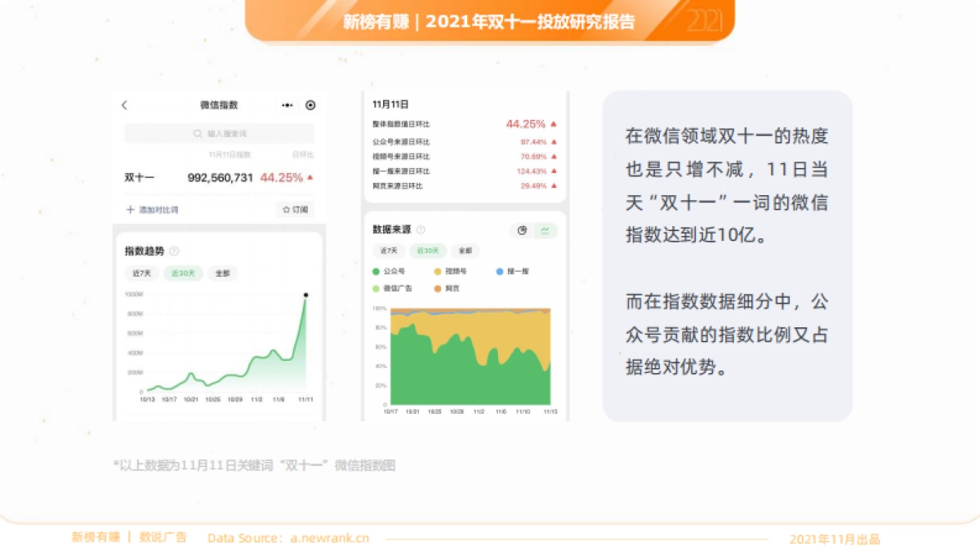
Task: Click the peak data point on trend chart
Action: click(x=305, y=295)
